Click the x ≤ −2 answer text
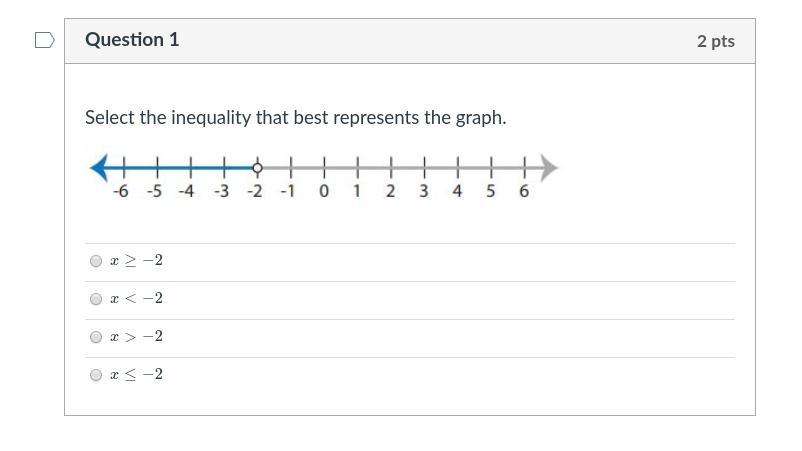Screen dimensions: 802x451 [137, 374]
